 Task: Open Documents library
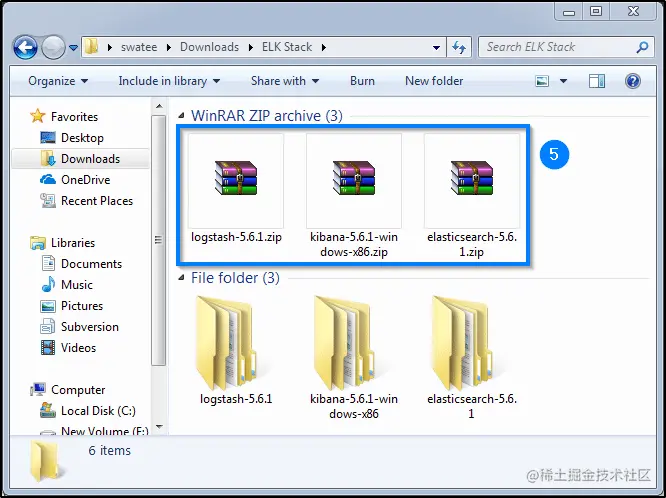[91, 264]
